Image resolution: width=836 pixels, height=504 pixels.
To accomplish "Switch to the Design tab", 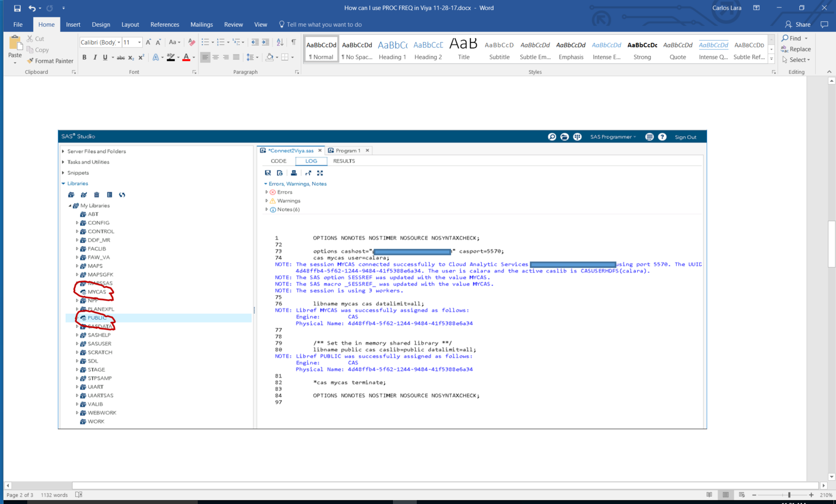I will click(x=101, y=24).
